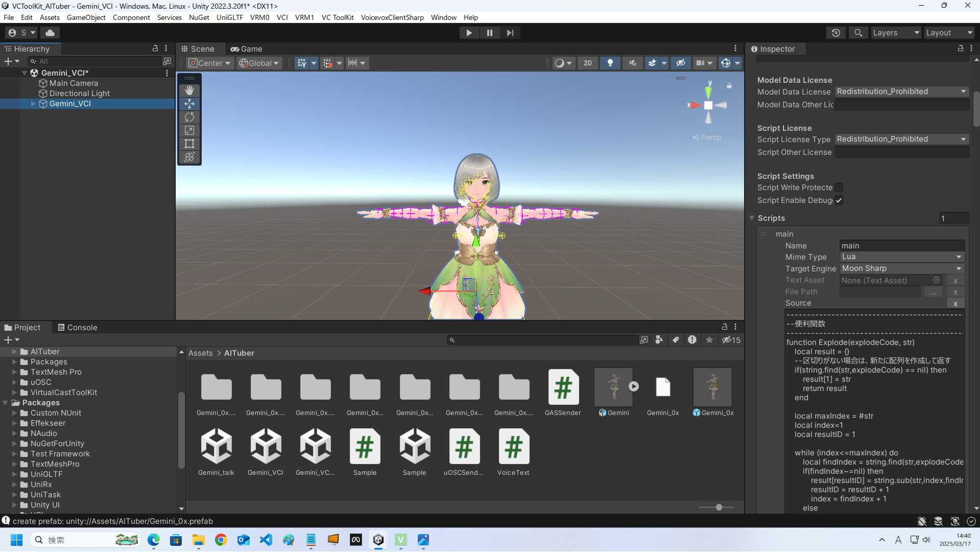980x552 pixels.
Task: Select the TextMesh Pro folder
Action: 56,372
